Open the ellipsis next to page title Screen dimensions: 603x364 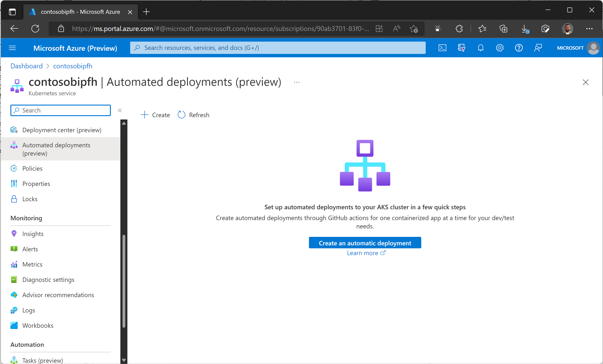coord(297,82)
